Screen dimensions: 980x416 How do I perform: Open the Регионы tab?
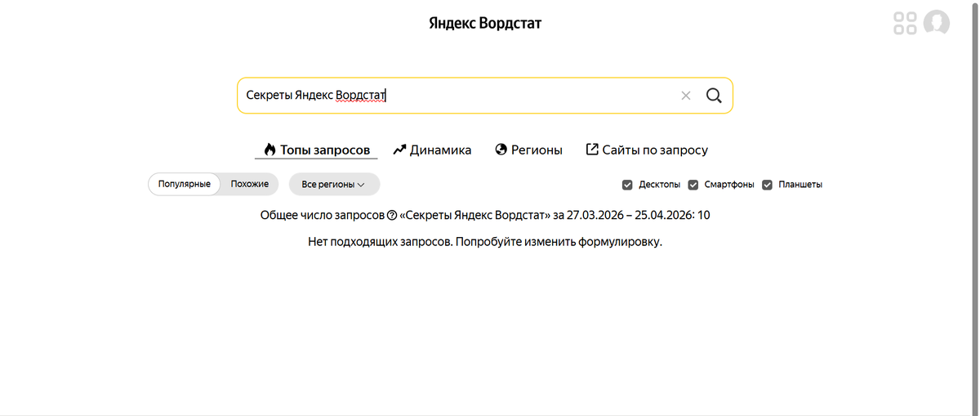coord(529,150)
